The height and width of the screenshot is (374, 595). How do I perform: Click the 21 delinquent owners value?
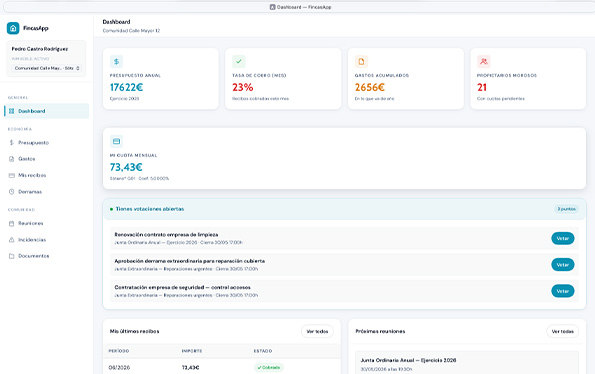pos(482,87)
